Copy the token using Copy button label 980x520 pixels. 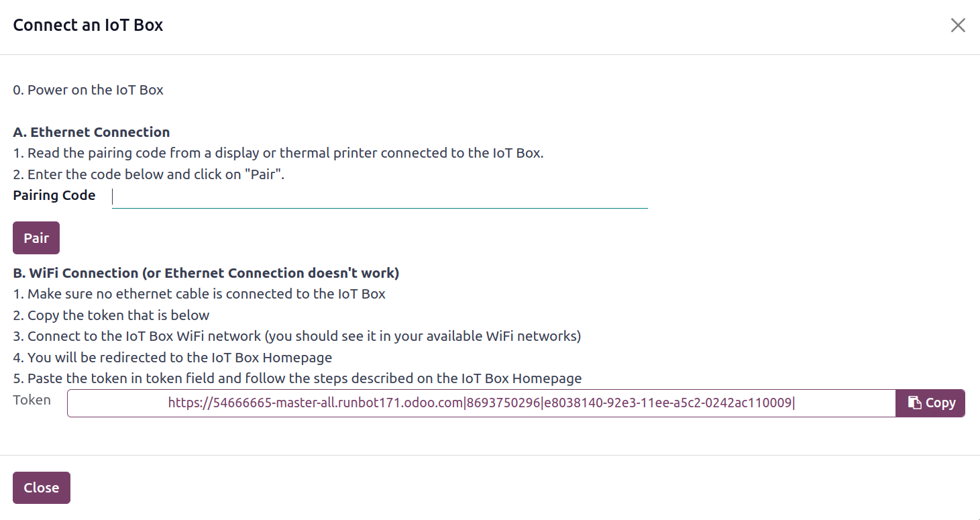tap(940, 403)
